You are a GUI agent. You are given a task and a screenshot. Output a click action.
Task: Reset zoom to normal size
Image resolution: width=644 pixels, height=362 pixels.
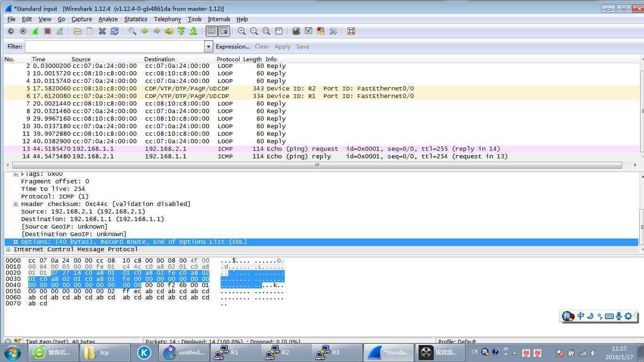pos(266,31)
